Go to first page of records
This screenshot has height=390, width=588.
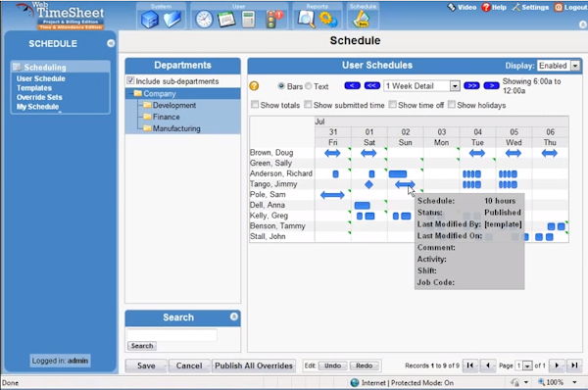pos(469,366)
